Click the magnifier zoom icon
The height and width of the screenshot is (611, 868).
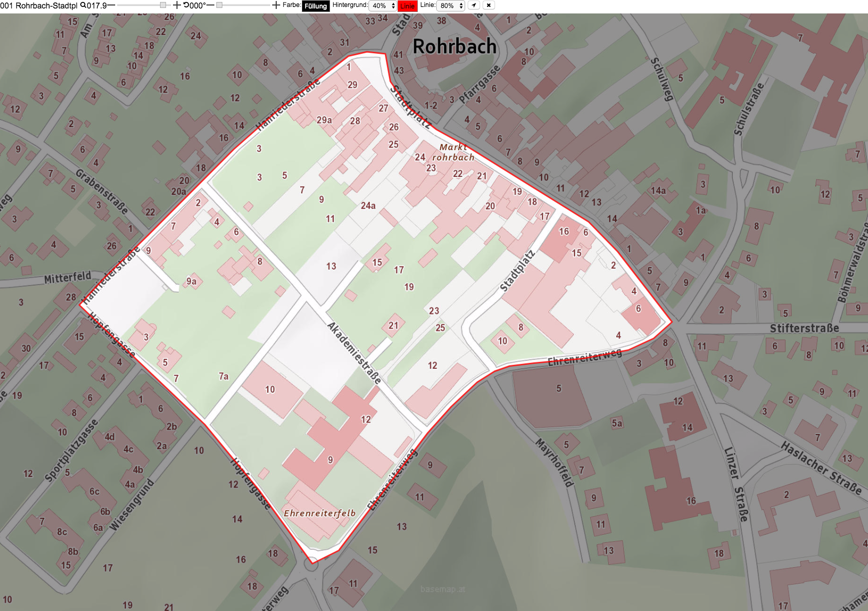[83, 5]
